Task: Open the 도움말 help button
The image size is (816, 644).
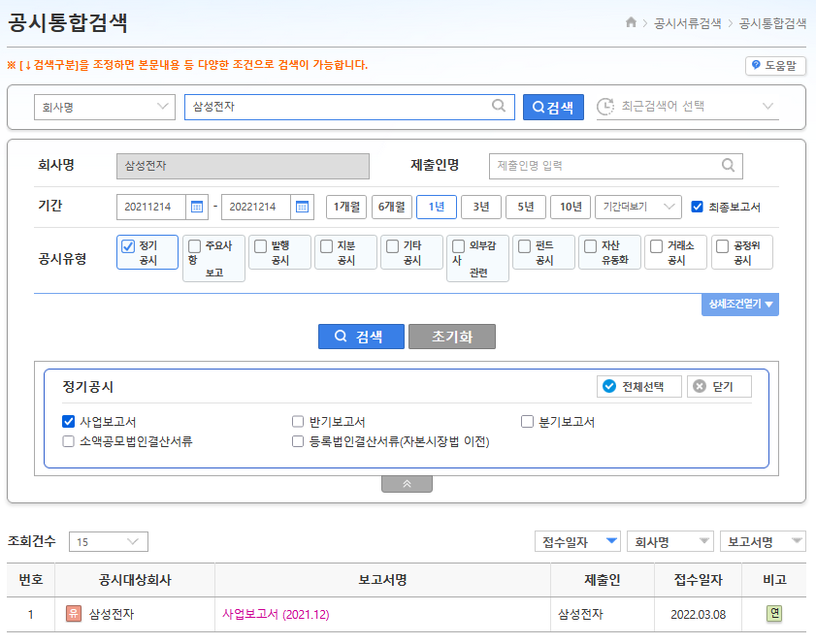Action: 775,66
